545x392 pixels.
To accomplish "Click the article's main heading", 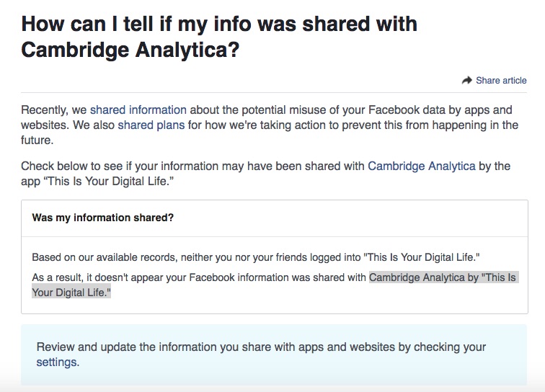I will pos(219,36).
